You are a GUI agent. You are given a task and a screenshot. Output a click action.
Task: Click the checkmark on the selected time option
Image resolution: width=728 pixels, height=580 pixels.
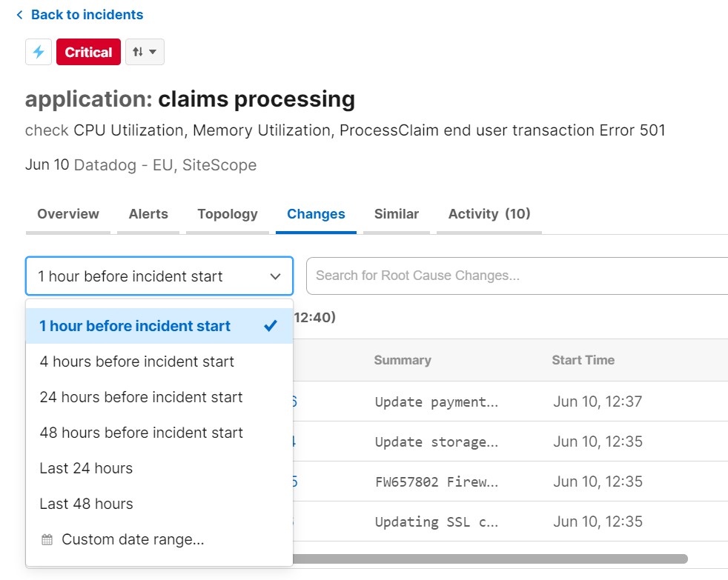[271, 325]
